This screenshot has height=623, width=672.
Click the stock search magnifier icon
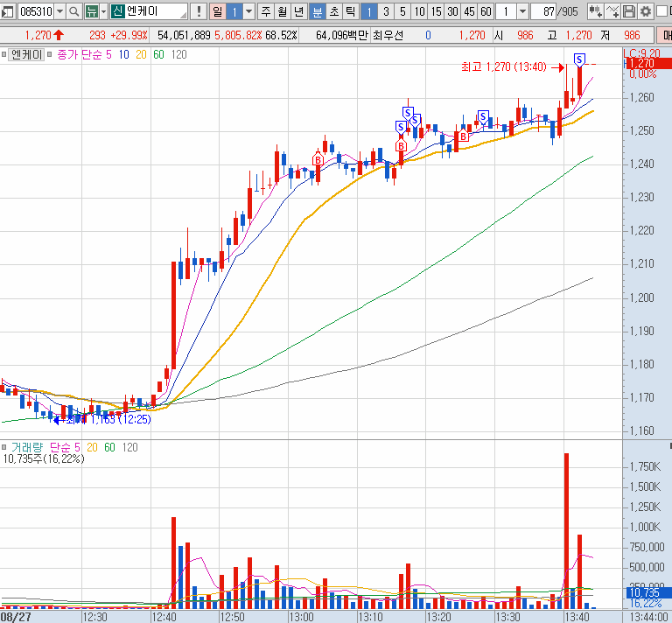(x=73, y=12)
